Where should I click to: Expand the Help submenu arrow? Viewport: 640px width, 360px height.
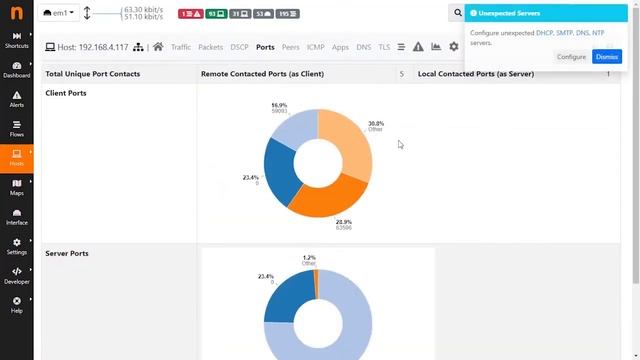click(x=31, y=299)
